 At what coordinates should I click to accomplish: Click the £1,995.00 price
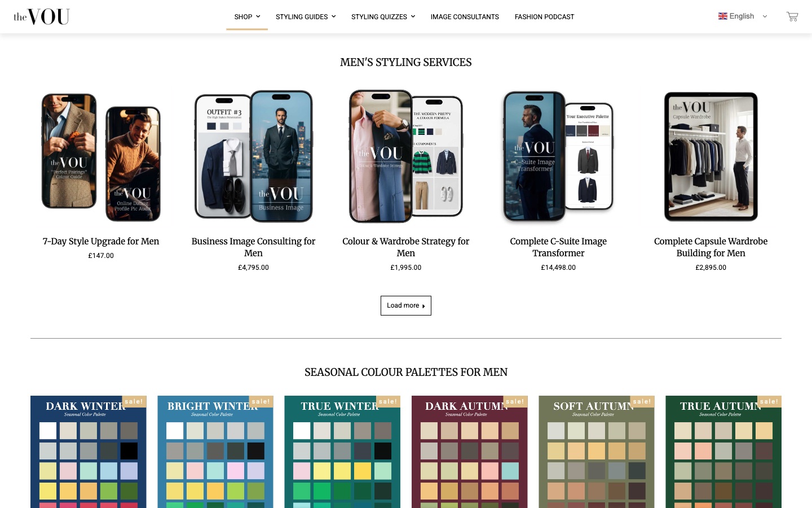[x=406, y=268]
